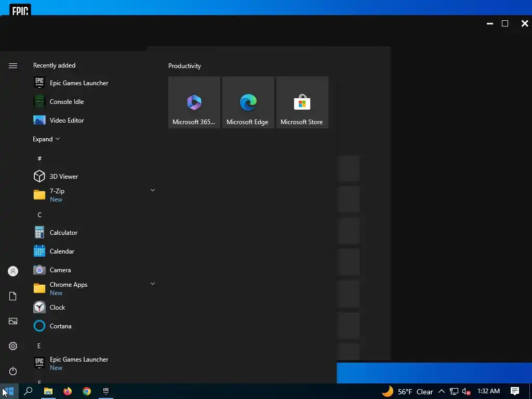Image resolution: width=532 pixels, height=399 pixels.
Task: Click the Windows Start button
Action: (x=9, y=391)
